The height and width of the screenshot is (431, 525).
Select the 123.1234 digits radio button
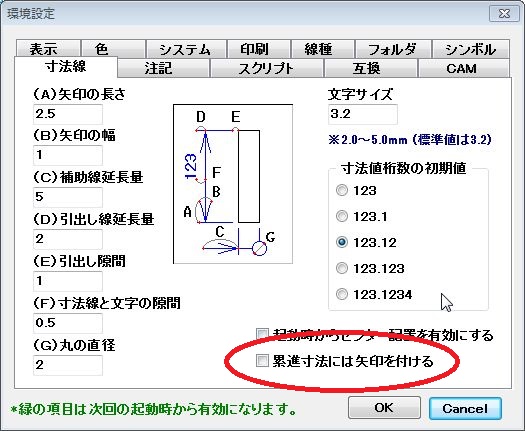pos(342,294)
